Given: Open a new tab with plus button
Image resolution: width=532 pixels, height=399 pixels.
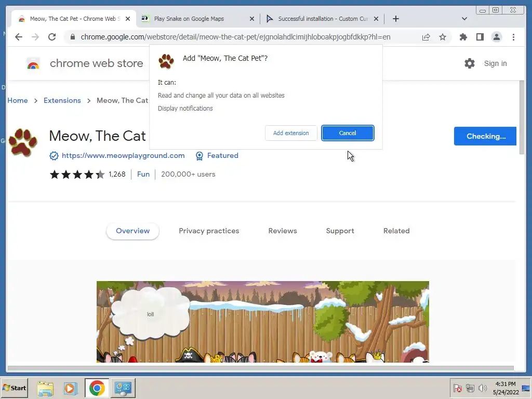Looking at the screenshot, I should pos(395,19).
